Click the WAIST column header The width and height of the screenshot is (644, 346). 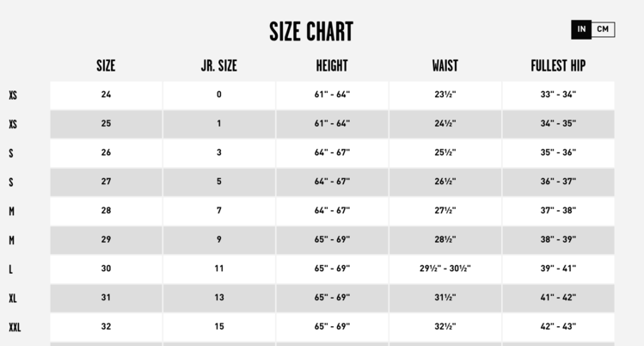pos(445,65)
